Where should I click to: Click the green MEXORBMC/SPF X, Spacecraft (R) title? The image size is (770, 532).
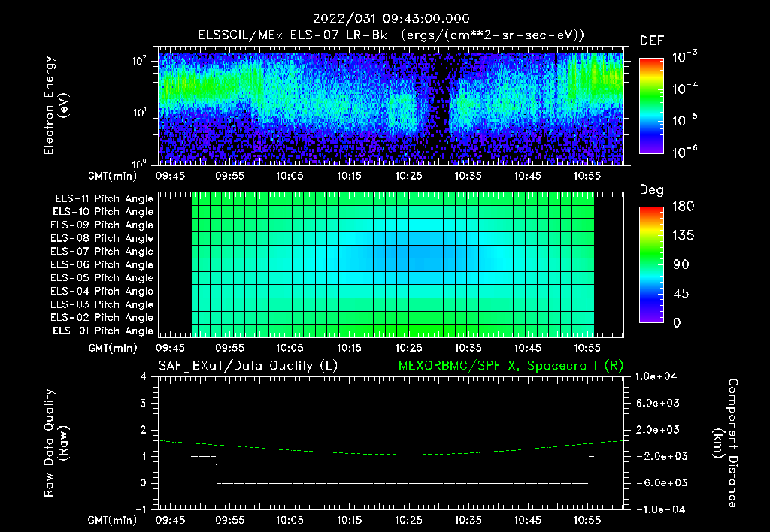point(511,366)
